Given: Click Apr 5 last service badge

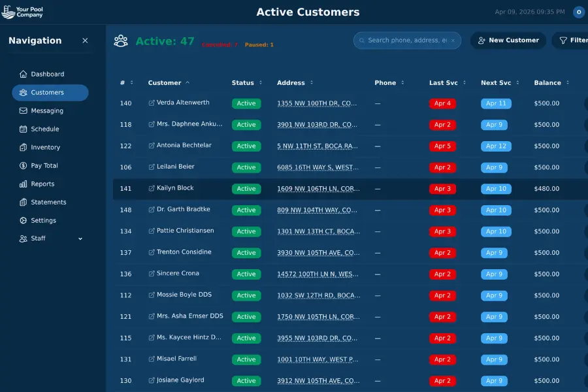Looking at the screenshot, I should pyautogui.click(x=442, y=146).
